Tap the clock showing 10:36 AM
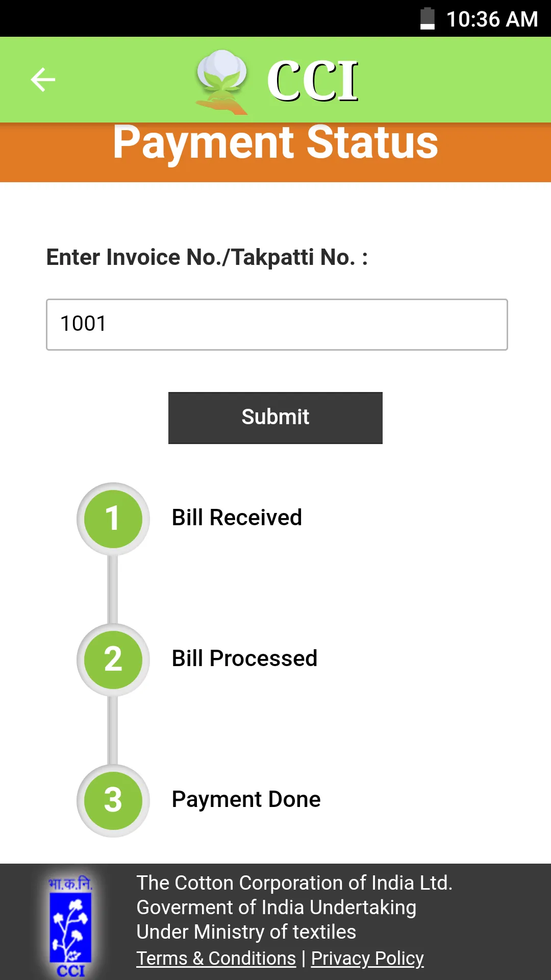This screenshot has width=551, height=980. [x=491, y=19]
